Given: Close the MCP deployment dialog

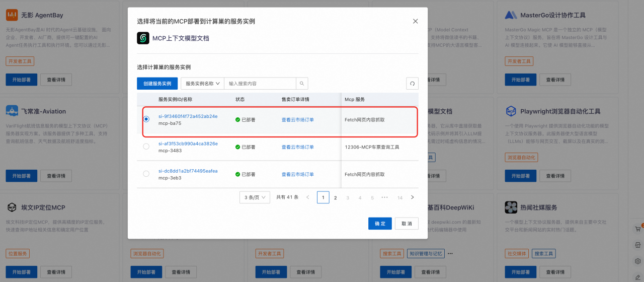Looking at the screenshot, I should coord(415,21).
